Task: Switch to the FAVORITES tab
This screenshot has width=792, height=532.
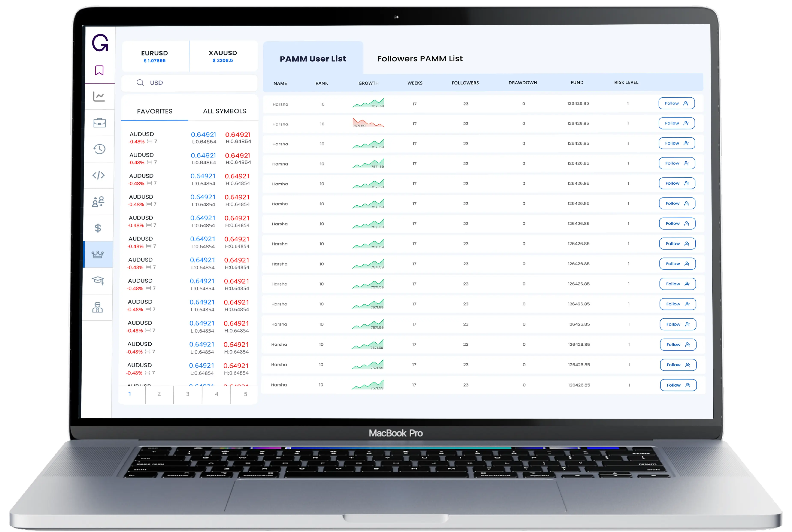Action: pyautogui.click(x=155, y=111)
